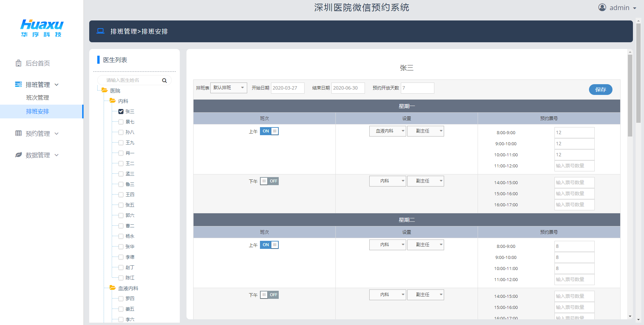Screen dimensions: 644x325
Task: Click the 预约管理 table icon
Action: (x=18, y=133)
